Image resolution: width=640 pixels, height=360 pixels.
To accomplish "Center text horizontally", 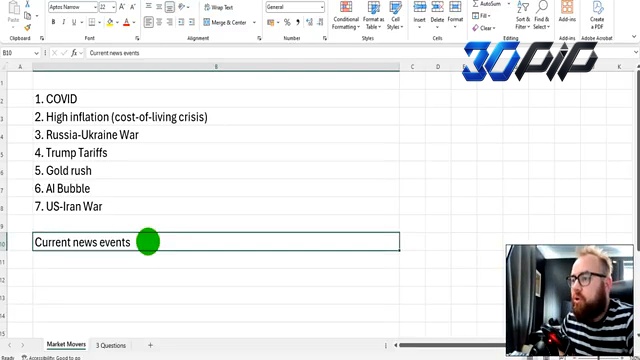I will click(159, 22).
